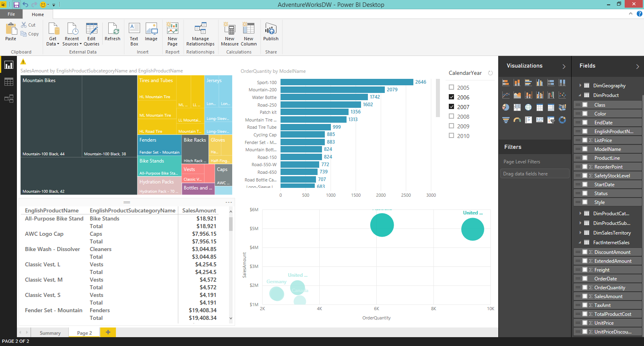Tick the SalesAmount field checkbox
This screenshot has width=644, height=346.
(x=585, y=296)
